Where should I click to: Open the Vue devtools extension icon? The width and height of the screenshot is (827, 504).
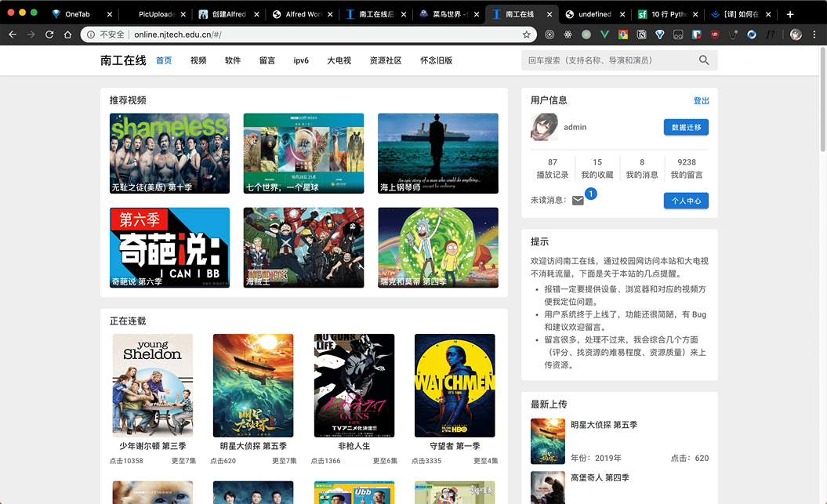point(604,34)
